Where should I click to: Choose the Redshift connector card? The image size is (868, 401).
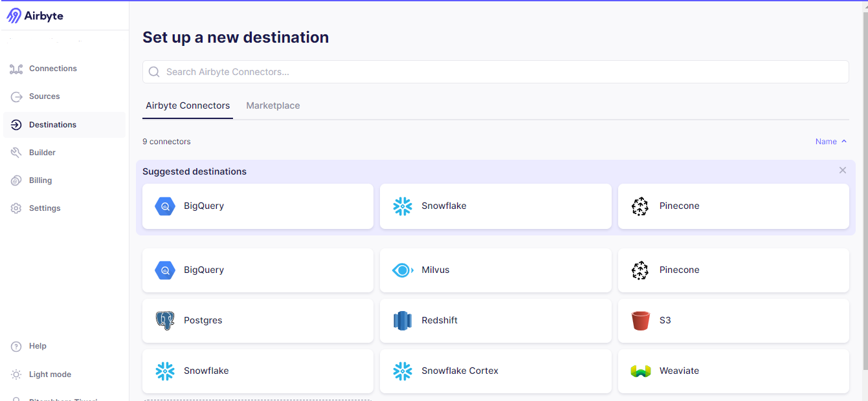coord(496,321)
